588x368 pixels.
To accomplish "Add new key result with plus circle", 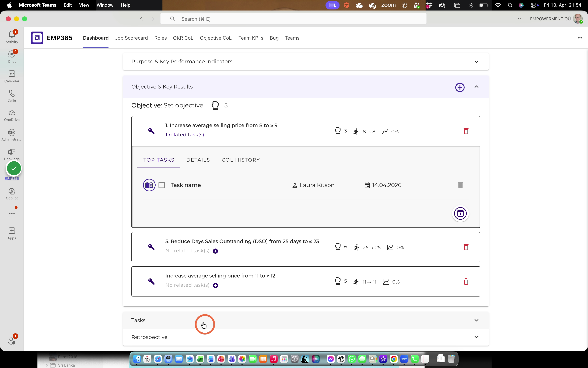I will click(x=460, y=87).
